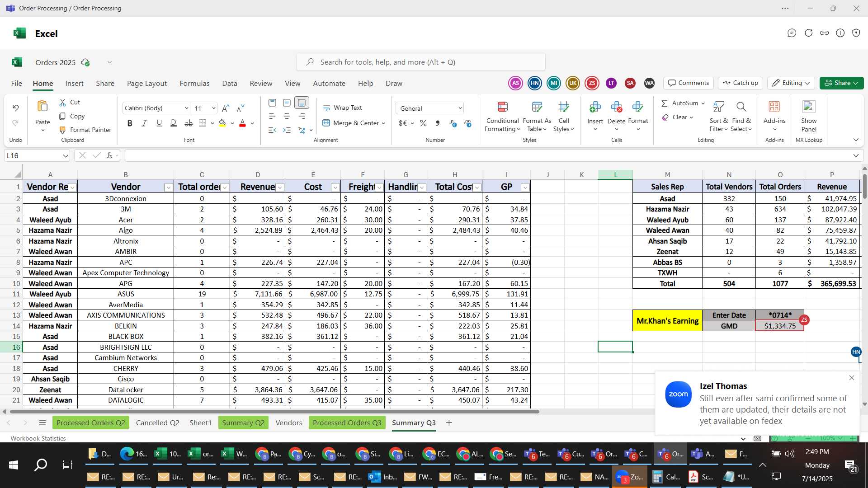Toggle Underline formatting
The width and height of the screenshot is (868, 488).
159,123
